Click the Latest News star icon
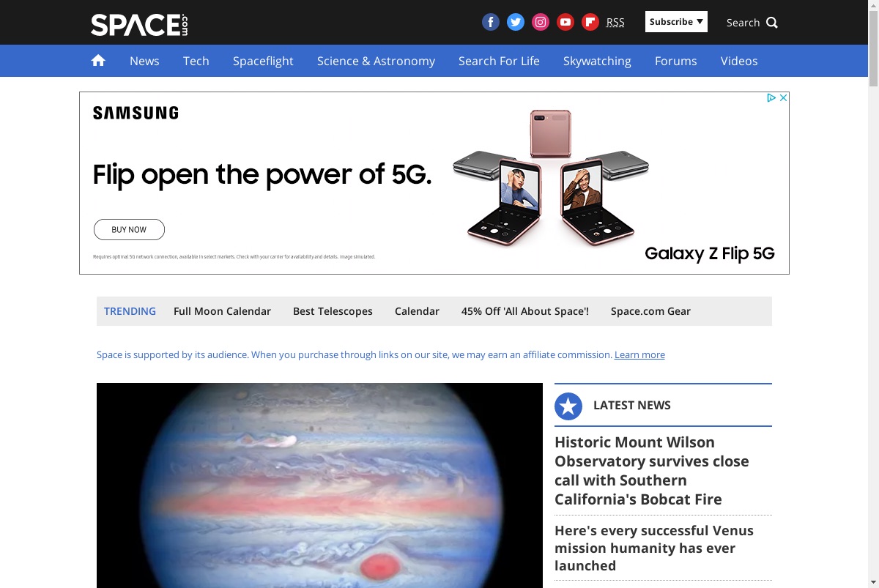The width and height of the screenshot is (879, 588). click(x=568, y=406)
